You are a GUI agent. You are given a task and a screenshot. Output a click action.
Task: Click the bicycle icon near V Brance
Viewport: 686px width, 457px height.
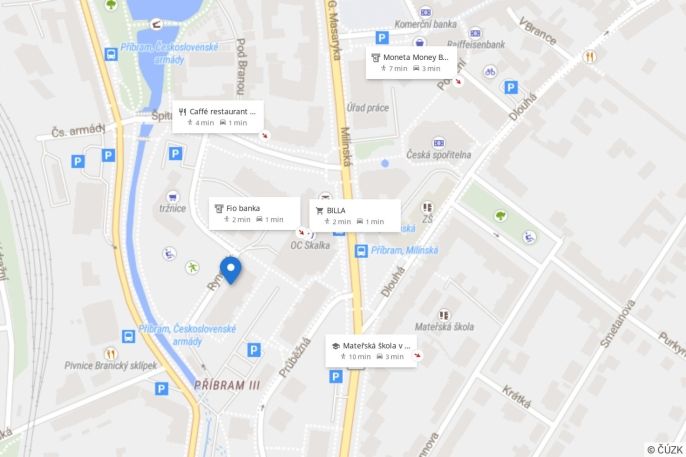pos(490,71)
